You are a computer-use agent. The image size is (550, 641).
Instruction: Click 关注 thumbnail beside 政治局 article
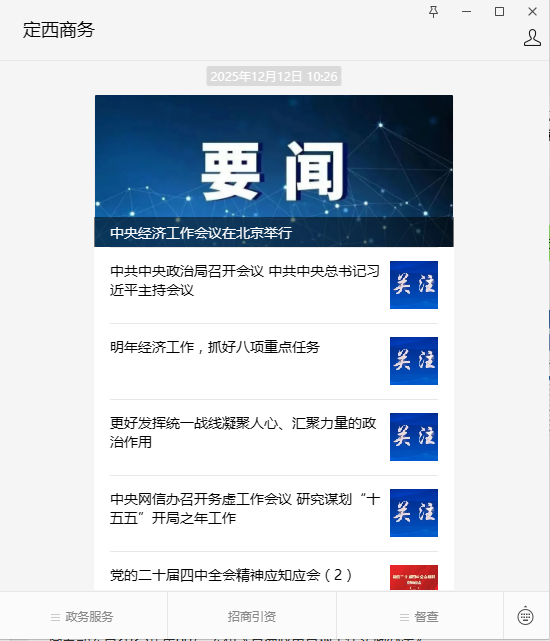(x=413, y=285)
